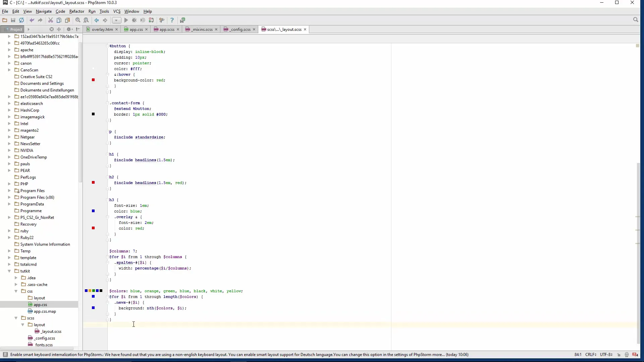Open Settings via the wrench icon
This screenshot has height=362, width=644.
162,20
